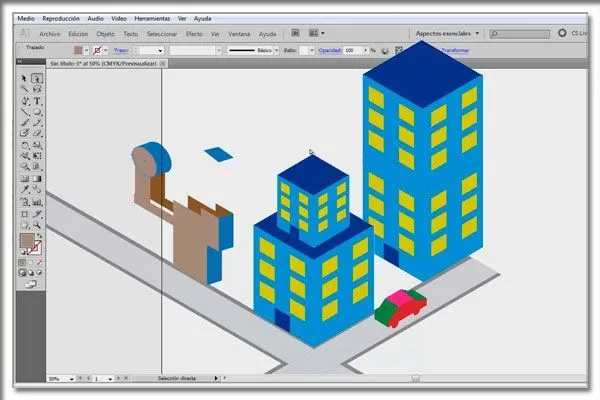This screenshot has width=600, height=400.
Task: Open the stroke weight dropdown
Action: (x=160, y=51)
